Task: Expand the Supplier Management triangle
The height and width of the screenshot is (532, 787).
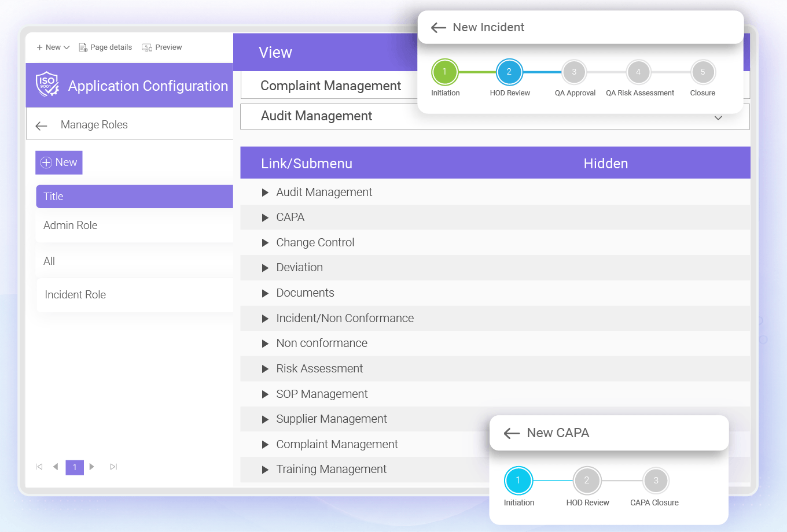Action: tap(265, 420)
